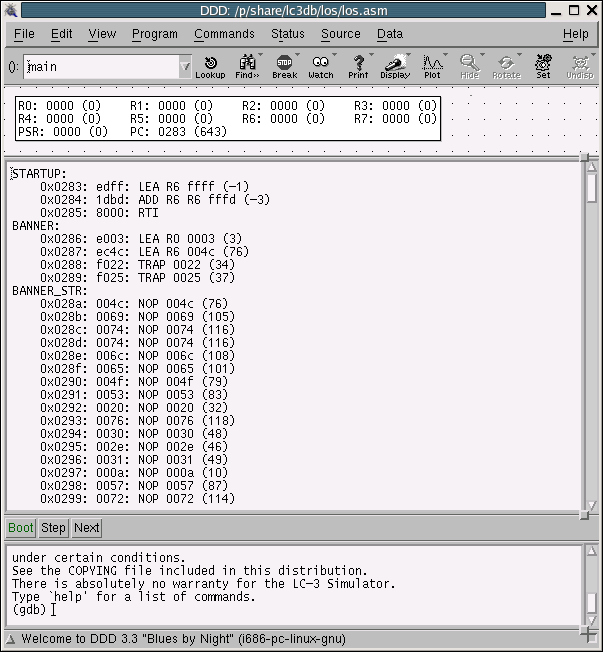This screenshot has width=603, height=652.
Task: Click the Set toolbar icon
Action: pos(543,66)
